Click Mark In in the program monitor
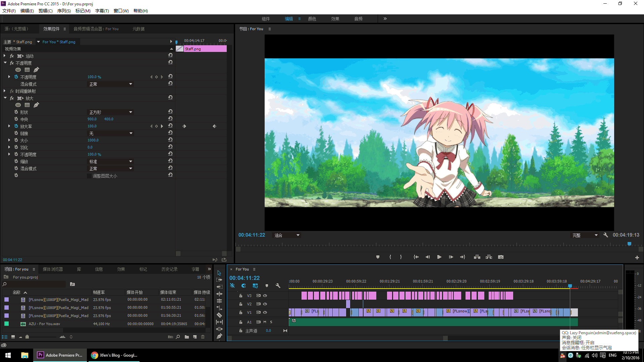This screenshot has height=362, width=644. (x=390, y=257)
